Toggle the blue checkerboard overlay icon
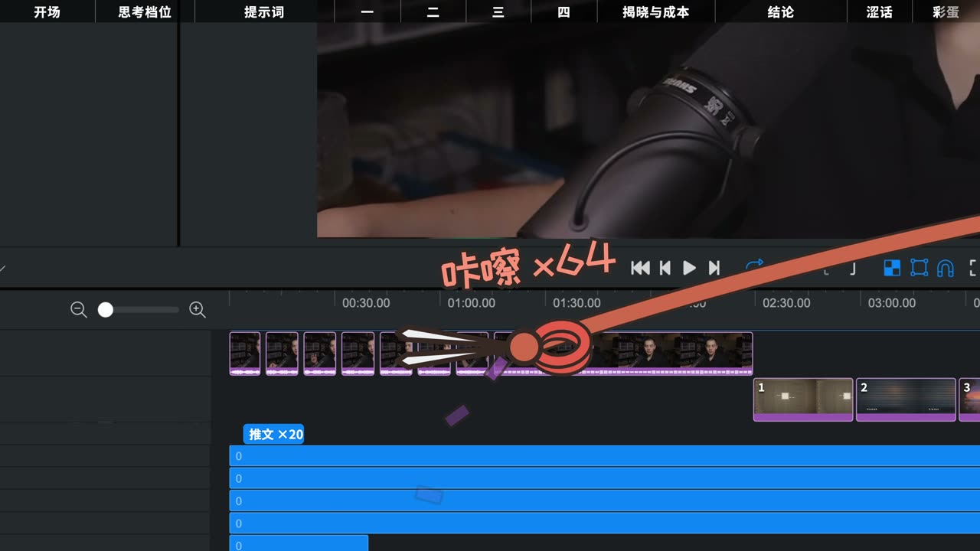 point(892,268)
